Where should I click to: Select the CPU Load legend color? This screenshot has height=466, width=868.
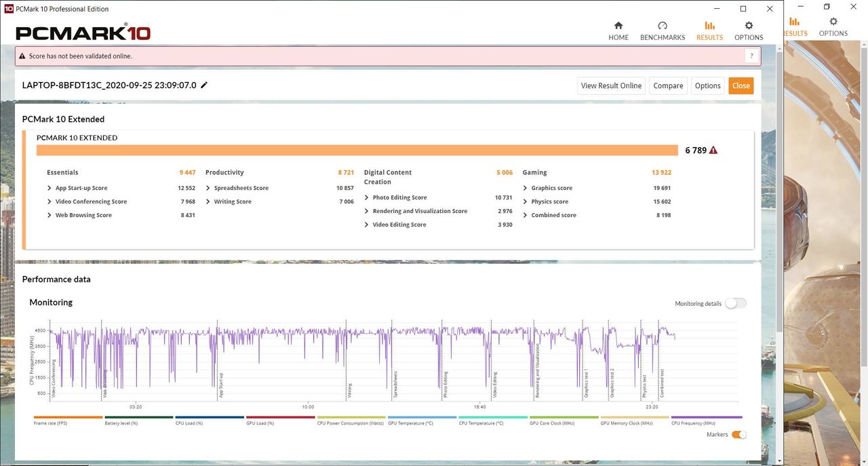210,417
